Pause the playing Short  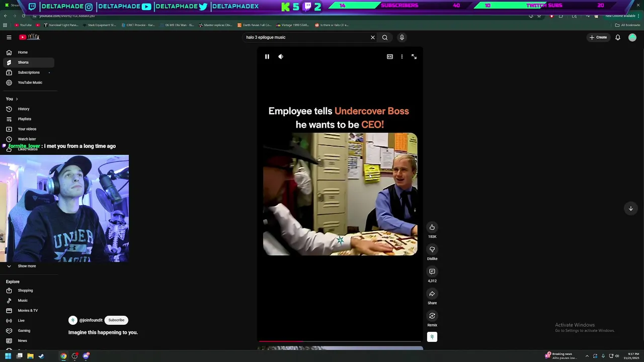[x=267, y=57]
